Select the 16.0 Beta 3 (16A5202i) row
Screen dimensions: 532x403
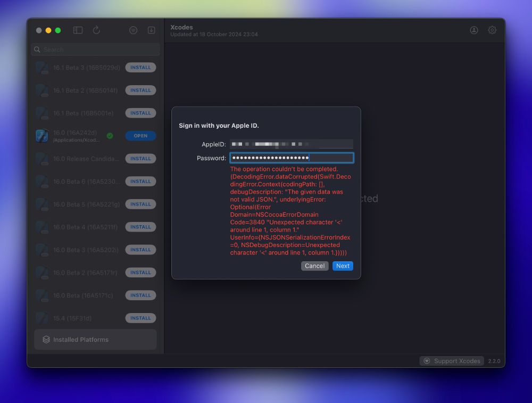[95, 250]
